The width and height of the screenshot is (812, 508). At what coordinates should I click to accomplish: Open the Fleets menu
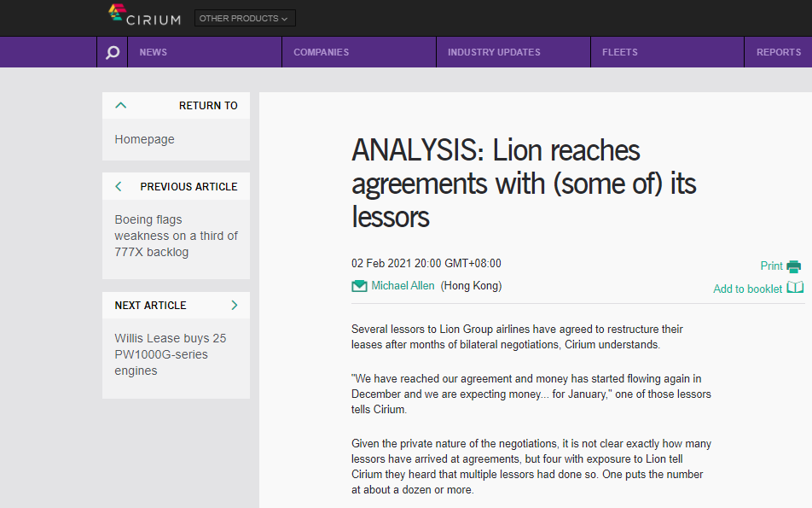[620, 52]
